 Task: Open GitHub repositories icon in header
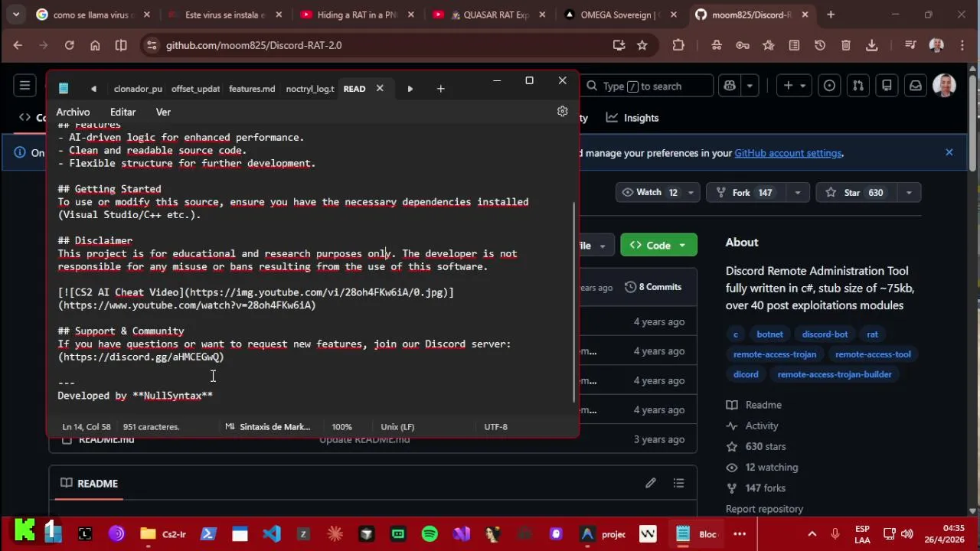[887, 86]
